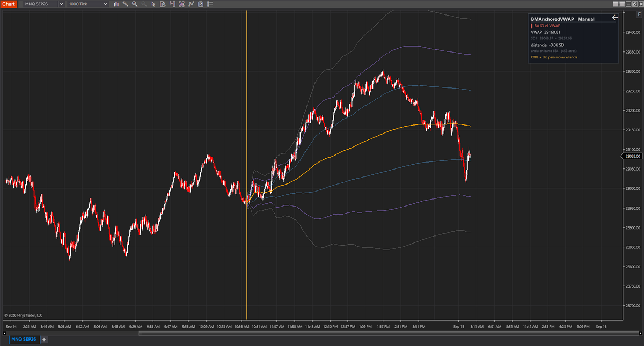Click the zoom out magnifier icon
644x346 pixels.
[144, 4]
